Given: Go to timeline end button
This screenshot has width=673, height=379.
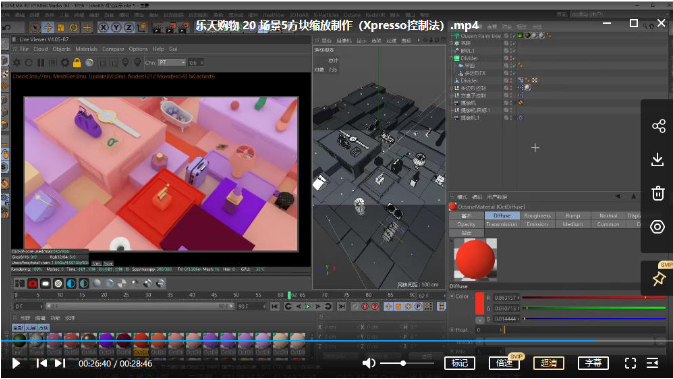Looking at the screenshot, I should pos(341,306).
